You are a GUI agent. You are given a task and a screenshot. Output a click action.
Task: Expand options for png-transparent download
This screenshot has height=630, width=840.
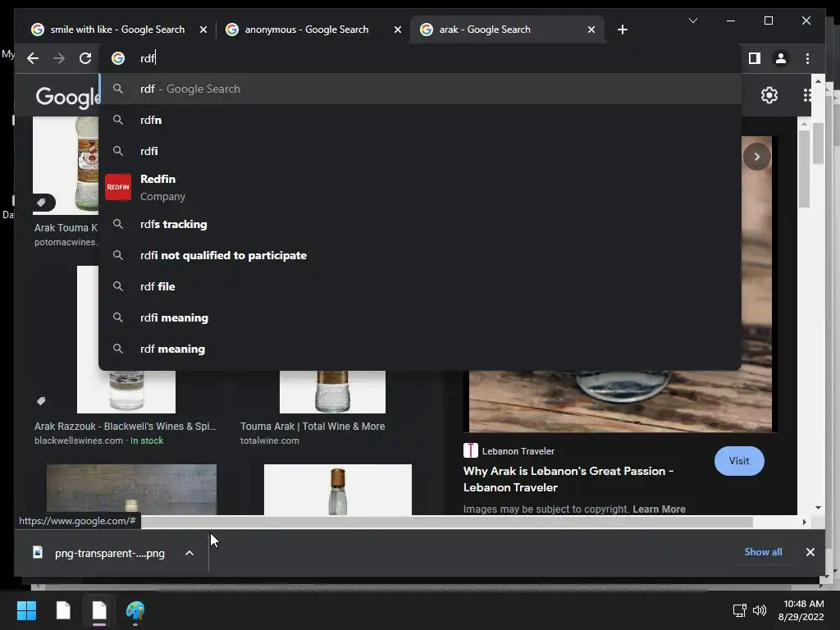[189, 553]
